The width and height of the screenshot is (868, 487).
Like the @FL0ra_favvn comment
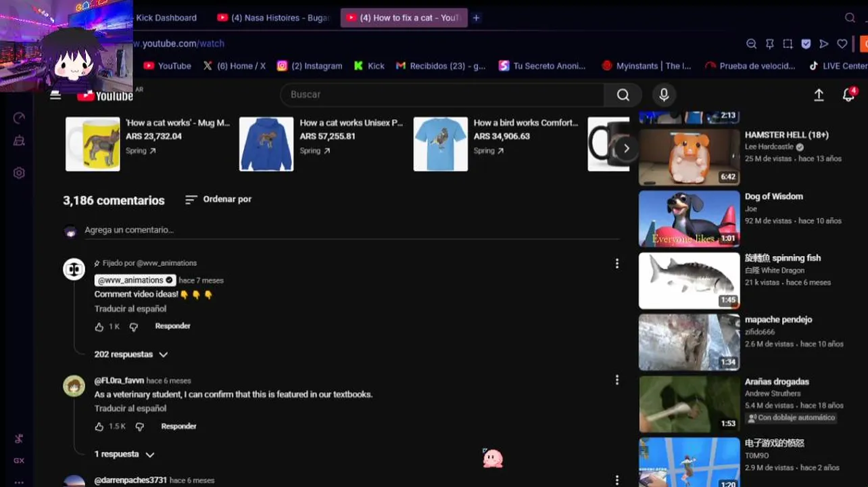[99, 427]
